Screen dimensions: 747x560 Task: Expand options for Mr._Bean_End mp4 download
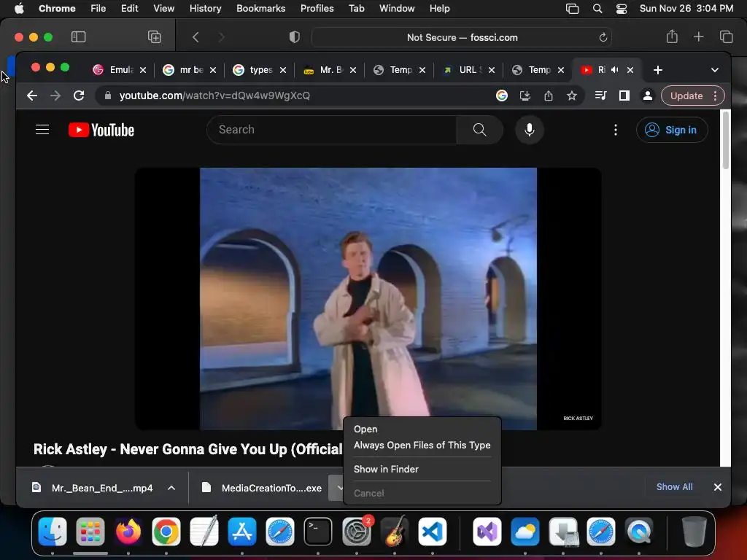pos(171,488)
